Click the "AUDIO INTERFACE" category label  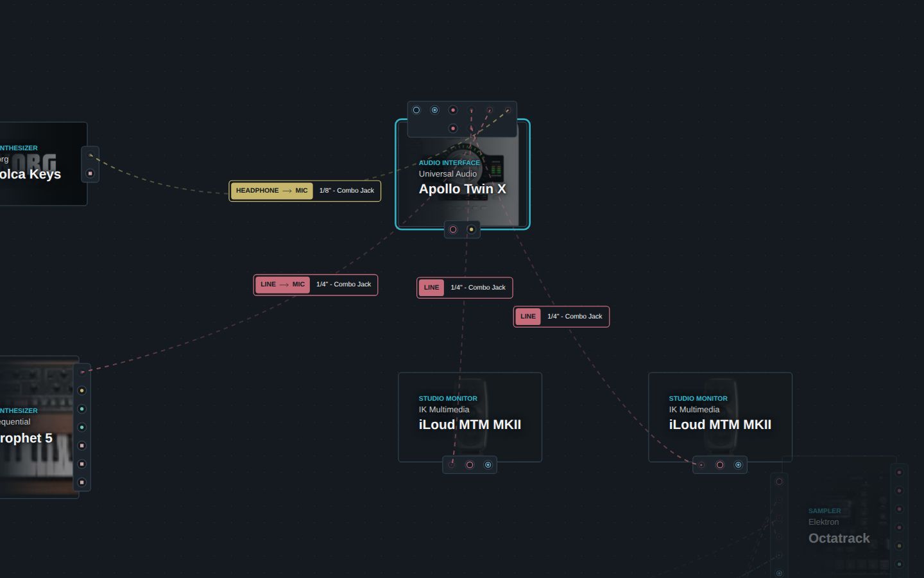tap(449, 163)
